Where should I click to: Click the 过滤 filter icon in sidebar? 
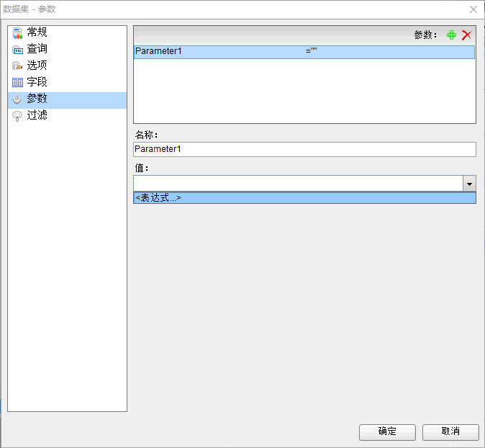coord(17,115)
